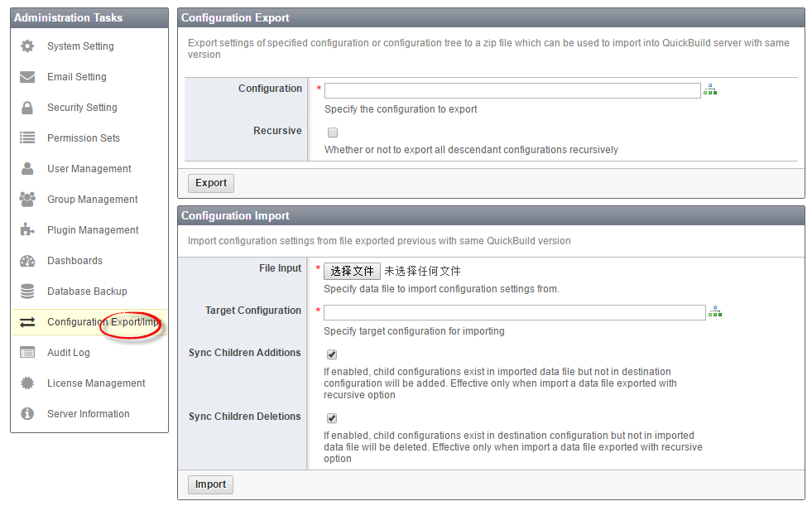Open Database Backup page

tap(87, 291)
